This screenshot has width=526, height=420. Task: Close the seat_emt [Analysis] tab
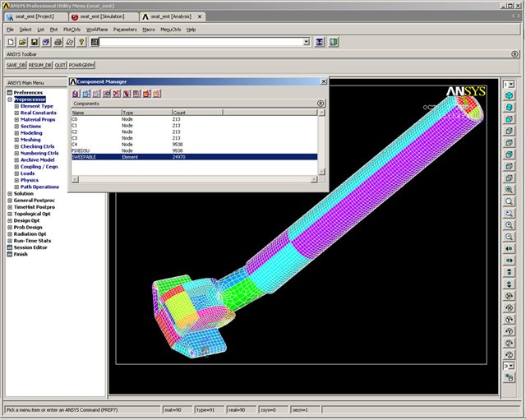[200, 16]
